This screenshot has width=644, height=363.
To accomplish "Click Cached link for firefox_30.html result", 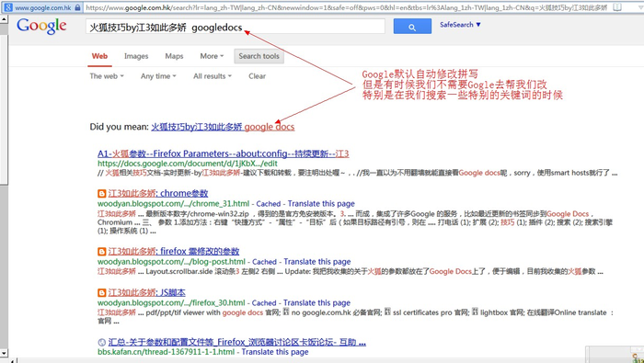I will (x=264, y=303).
